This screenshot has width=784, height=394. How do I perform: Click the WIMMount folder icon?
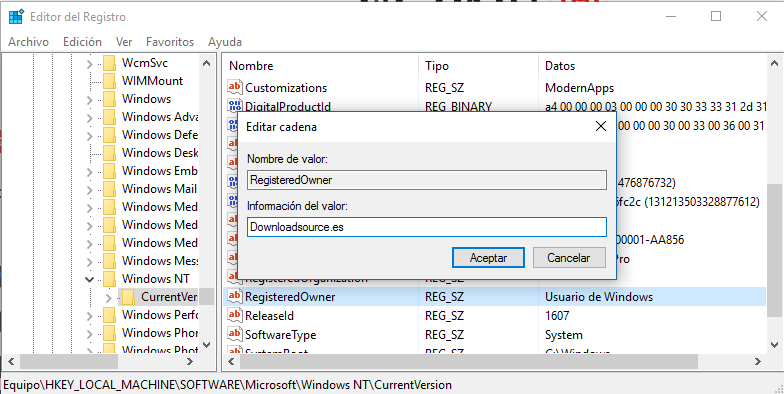(x=110, y=81)
